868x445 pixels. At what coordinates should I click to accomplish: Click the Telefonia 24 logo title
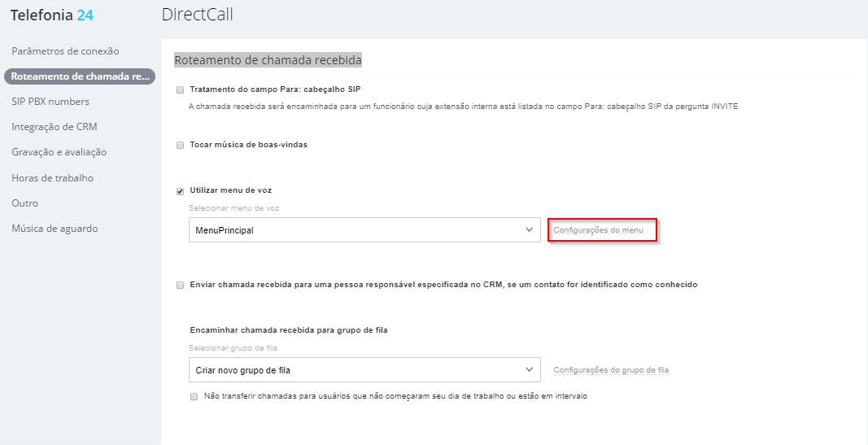tap(52, 15)
